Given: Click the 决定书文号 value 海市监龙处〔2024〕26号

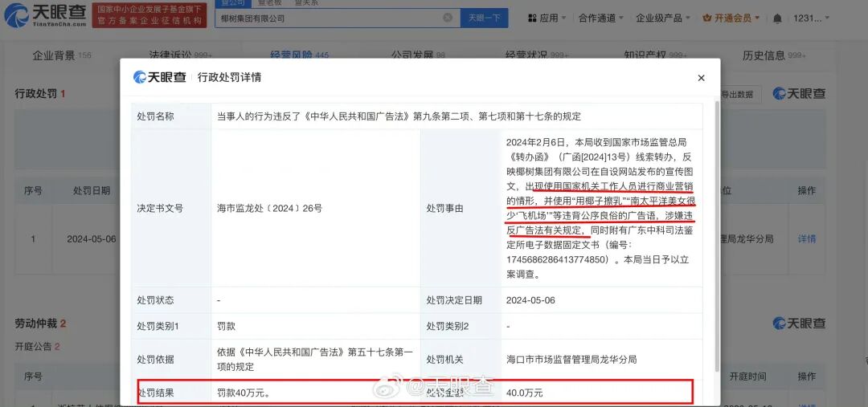Looking at the screenshot, I should [x=269, y=209].
